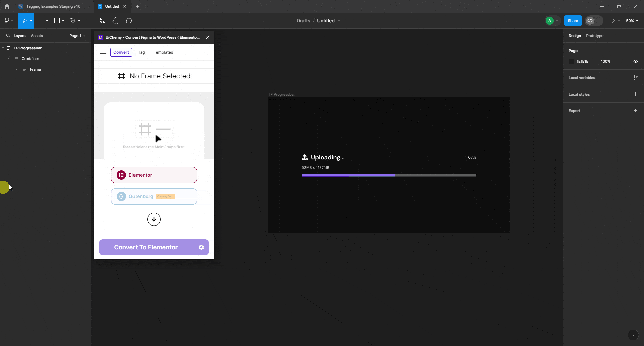Open the zoom level 50% dropdown
Screen dimensions: 644x346
tap(632, 20)
